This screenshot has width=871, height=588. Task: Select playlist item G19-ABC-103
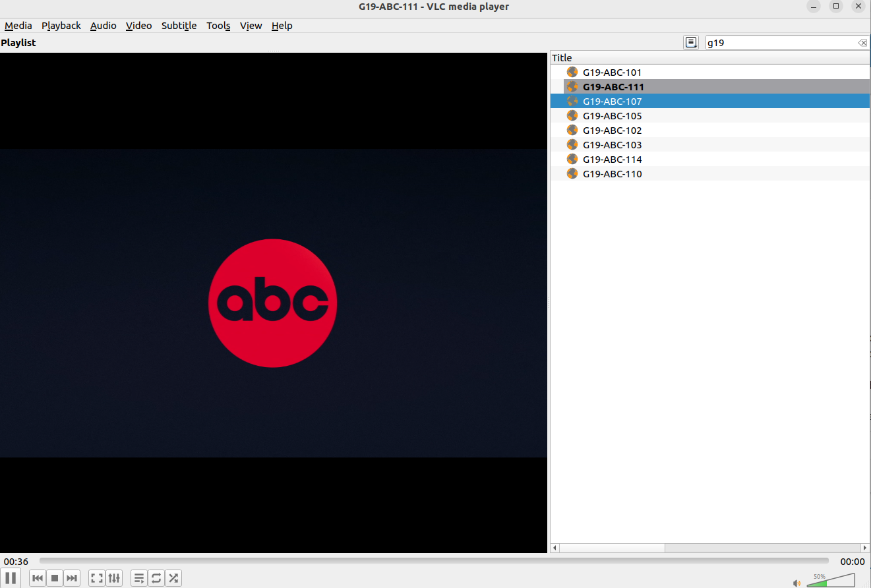coord(710,145)
